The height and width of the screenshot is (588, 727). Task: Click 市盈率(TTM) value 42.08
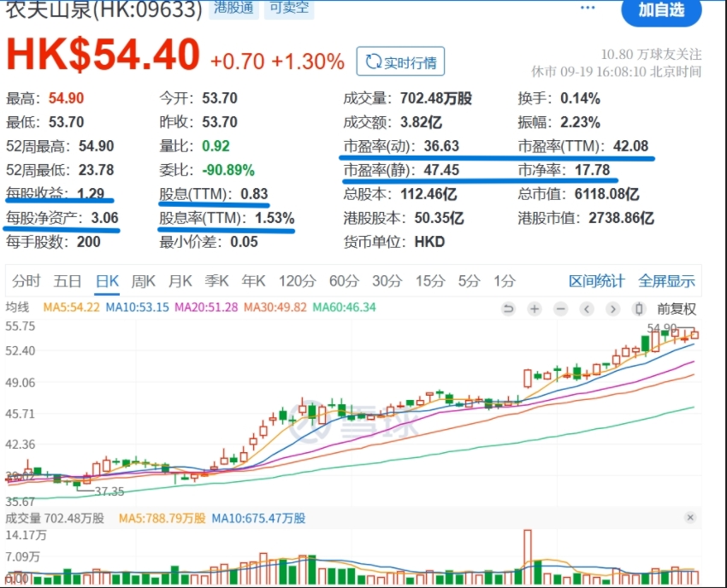coord(630,146)
